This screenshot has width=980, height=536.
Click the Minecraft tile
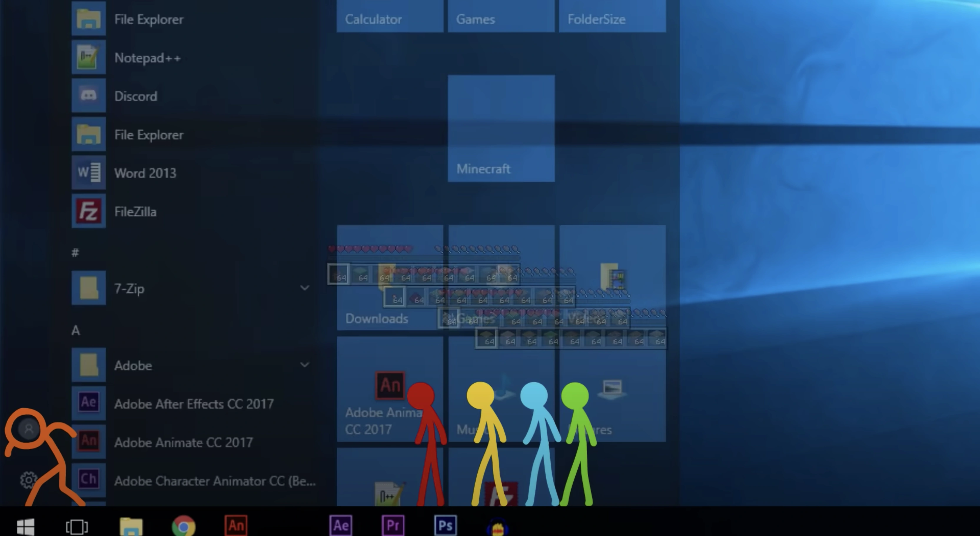click(x=501, y=128)
